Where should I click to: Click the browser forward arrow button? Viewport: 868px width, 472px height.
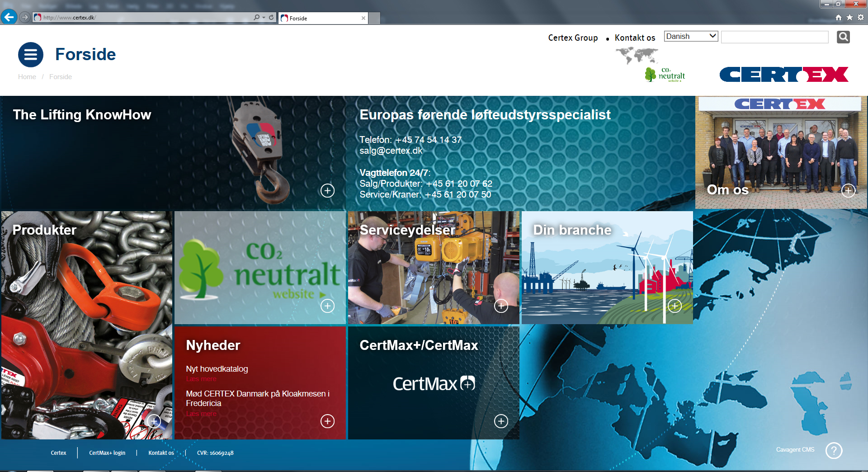[25, 17]
